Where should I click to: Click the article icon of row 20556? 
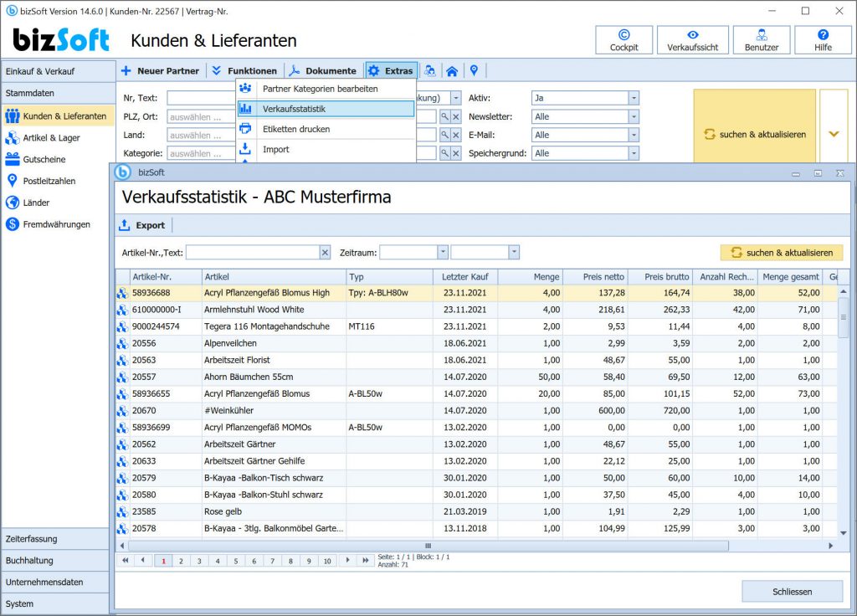tap(122, 343)
